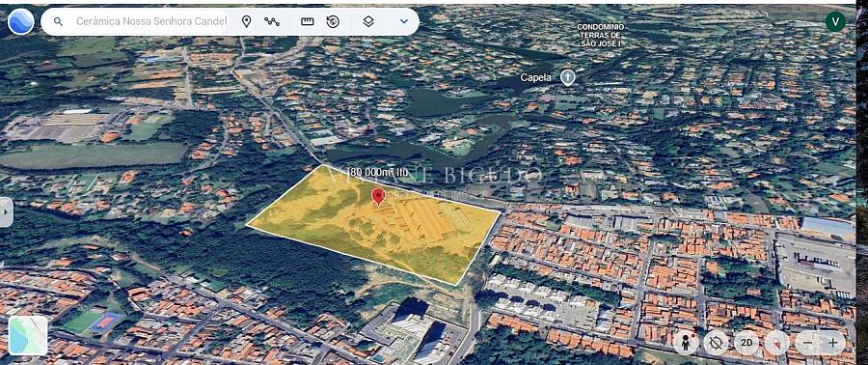Zoom out with the minus button
Viewport: 868px width, 365px height.
click(807, 343)
